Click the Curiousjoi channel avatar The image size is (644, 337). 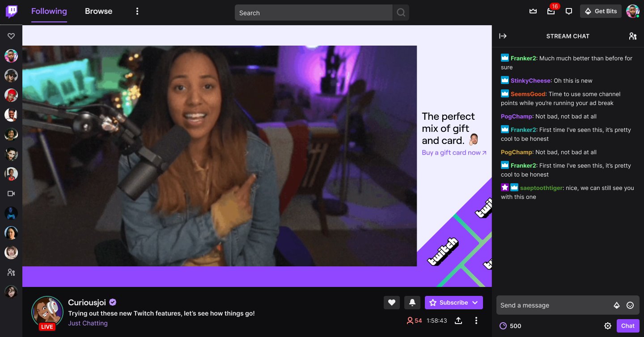[47, 312]
